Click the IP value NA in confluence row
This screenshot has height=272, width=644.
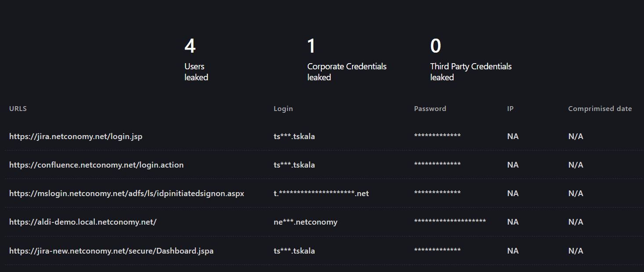coord(513,165)
